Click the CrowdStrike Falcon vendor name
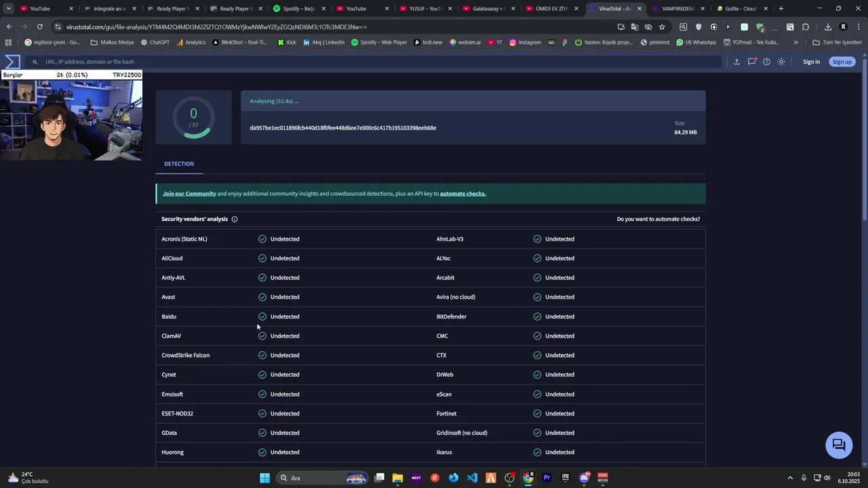The height and width of the screenshot is (488, 868). point(186,355)
